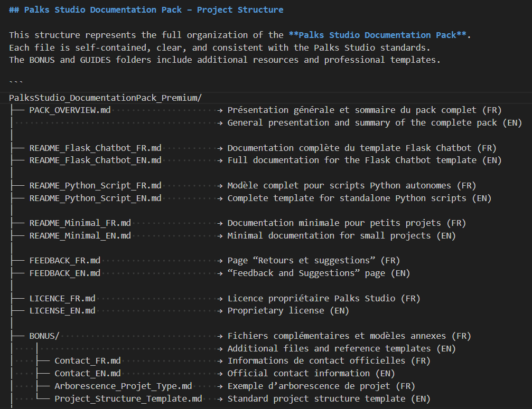Click the PalksStudio_DocumentationPack_Premium/ root folder line

105,98
